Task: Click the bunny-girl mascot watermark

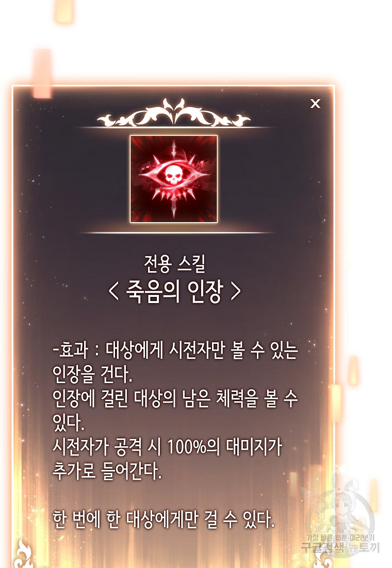Action: 338,507
